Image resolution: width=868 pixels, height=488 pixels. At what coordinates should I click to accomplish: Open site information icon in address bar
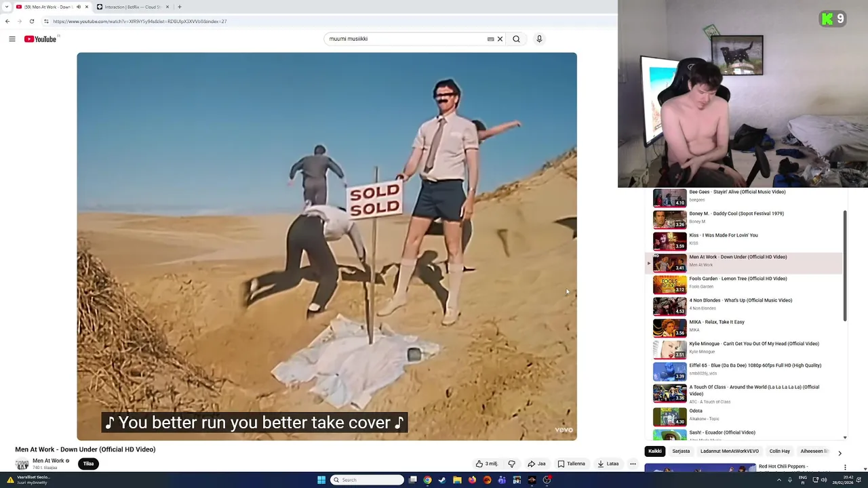pos(46,21)
